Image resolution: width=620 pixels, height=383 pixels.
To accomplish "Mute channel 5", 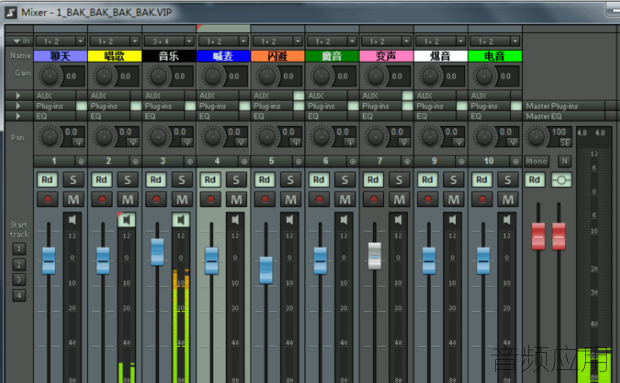I will tap(291, 200).
